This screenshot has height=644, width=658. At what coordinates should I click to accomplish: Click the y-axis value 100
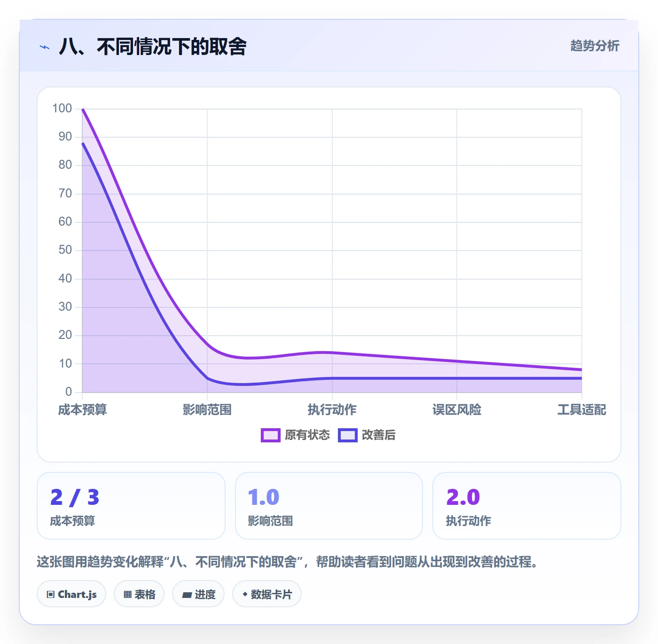(x=62, y=109)
